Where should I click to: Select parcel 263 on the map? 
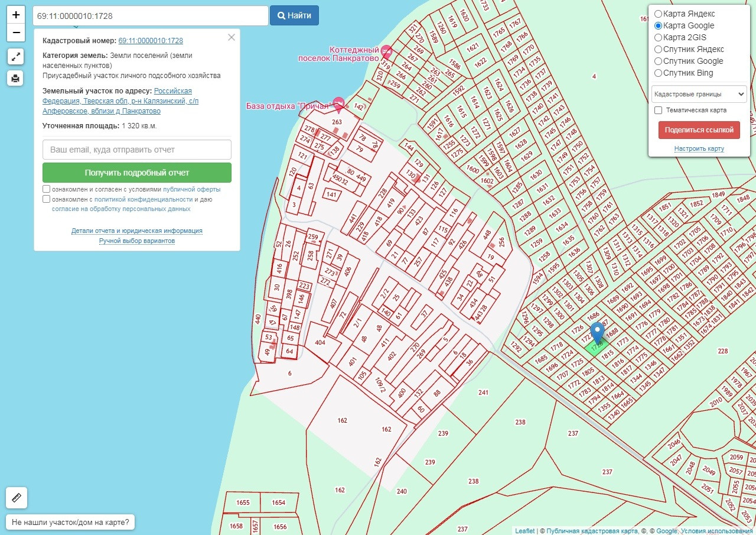point(337,122)
